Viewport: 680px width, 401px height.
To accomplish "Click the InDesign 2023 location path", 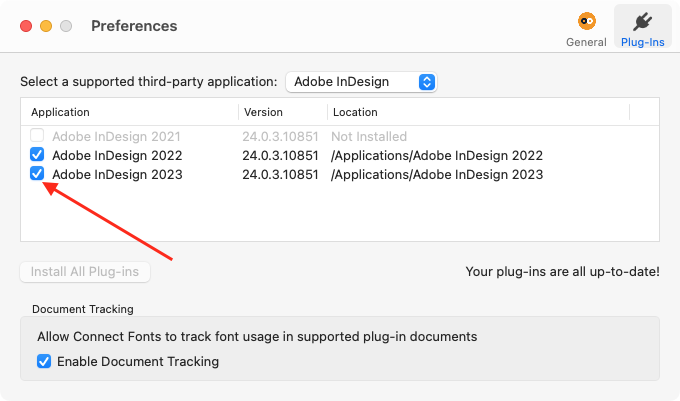I will 437,175.
